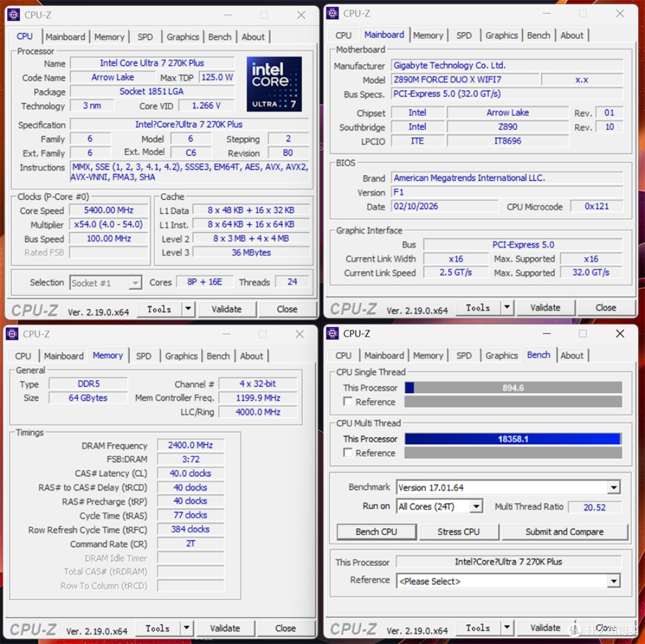Click the empty DRAM Idle Timer field
Viewport: 645px width, 644px height.
tap(191, 557)
